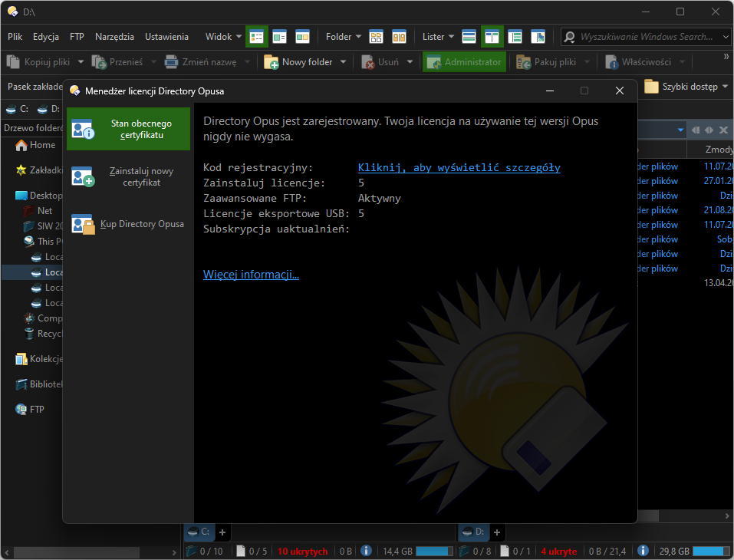Viewport: 734px width, 560px height.
Task: Toggle the dual vertical Lister layout
Action: pos(492,37)
